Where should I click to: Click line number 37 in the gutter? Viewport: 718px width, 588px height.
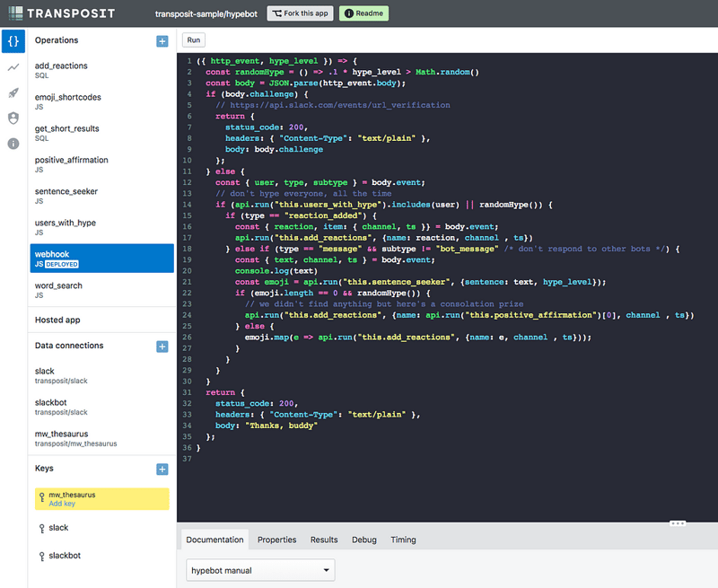(x=188, y=459)
